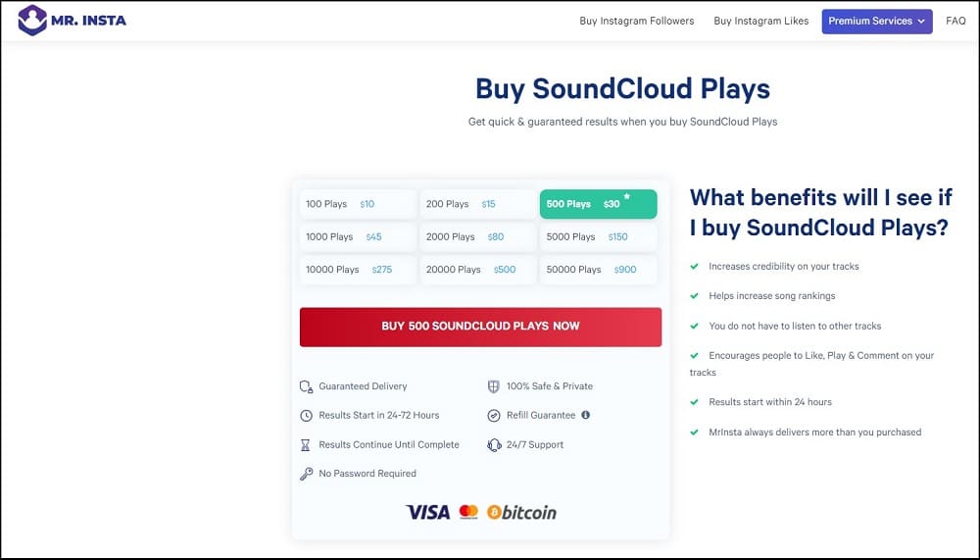Screen dimensions: 980x560
Task: Click the 24/7 Support text
Action: pyautogui.click(x=535, y=445)
